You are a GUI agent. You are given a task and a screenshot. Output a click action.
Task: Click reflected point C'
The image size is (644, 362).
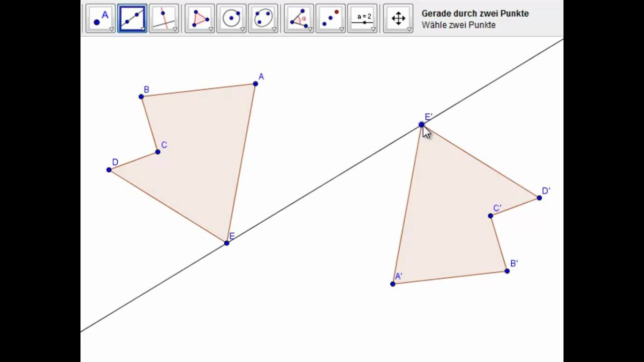(x=491, y=216)
